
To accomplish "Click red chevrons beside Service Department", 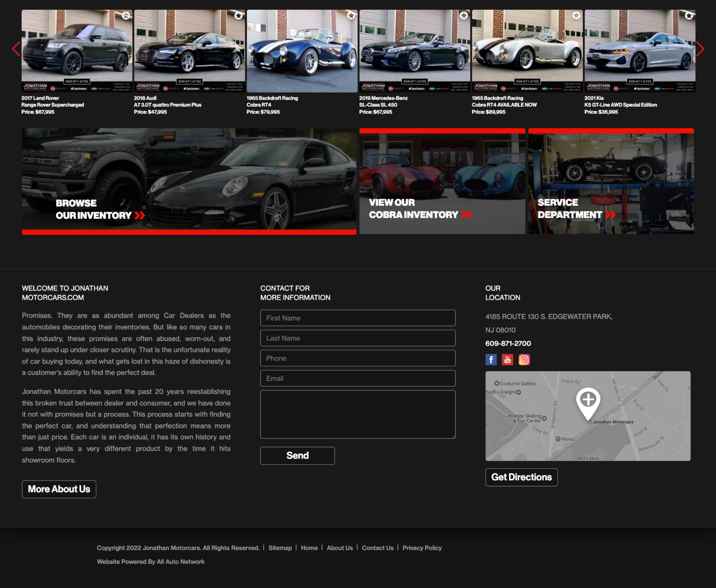I will [610, 215].
